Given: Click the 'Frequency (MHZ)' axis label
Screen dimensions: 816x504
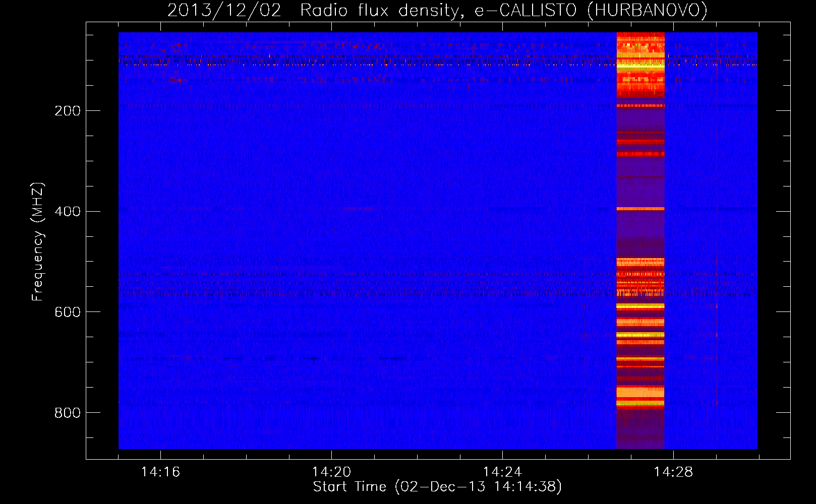Looking at the screenshot, I should pyautogui.click(x=38, y=241).
